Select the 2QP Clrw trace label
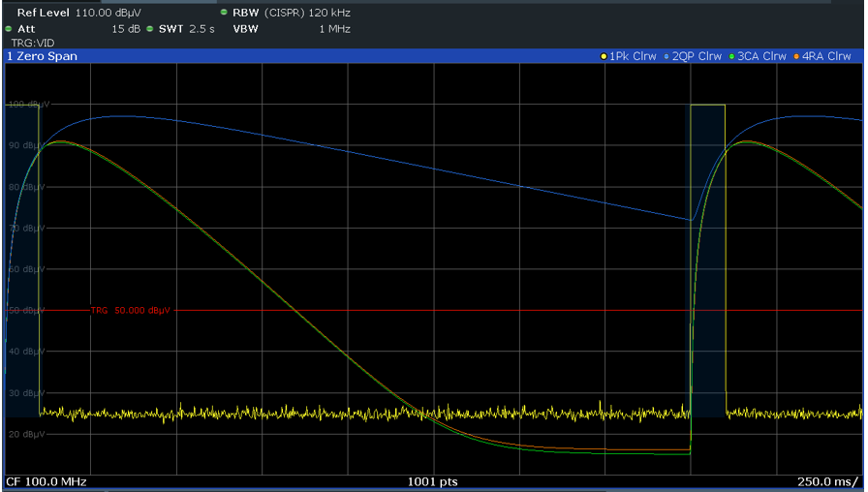This screenshot has height=492, width=868. [697, 56]
